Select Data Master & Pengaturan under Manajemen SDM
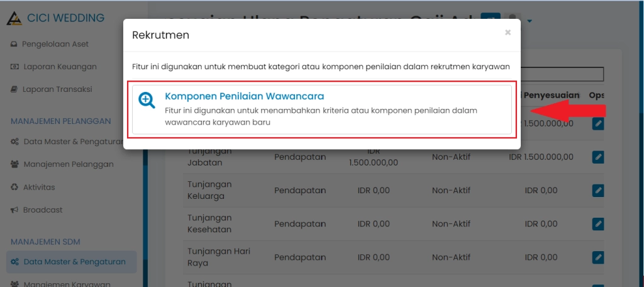This screenshot has height=287, width=644. 72,262
